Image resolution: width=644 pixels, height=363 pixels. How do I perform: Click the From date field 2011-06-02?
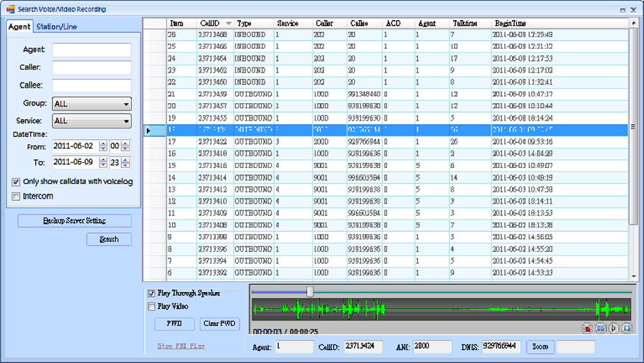pos(75,146)
